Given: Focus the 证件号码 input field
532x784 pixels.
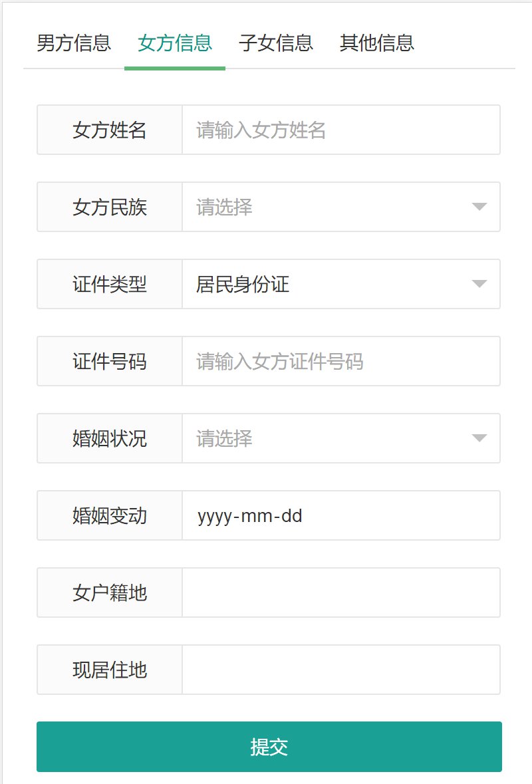Looking at the screenshot, I should (340, 362).
